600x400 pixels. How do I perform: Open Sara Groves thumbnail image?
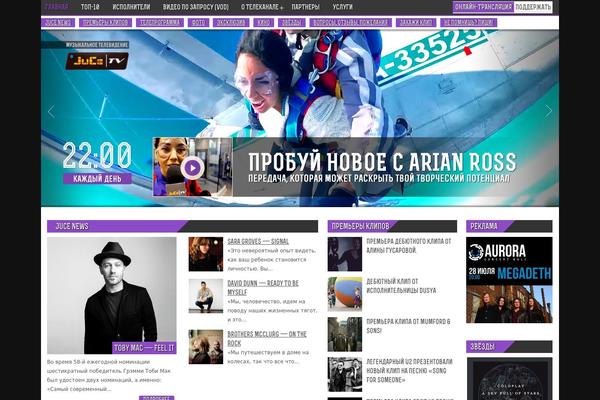(205, 254)
